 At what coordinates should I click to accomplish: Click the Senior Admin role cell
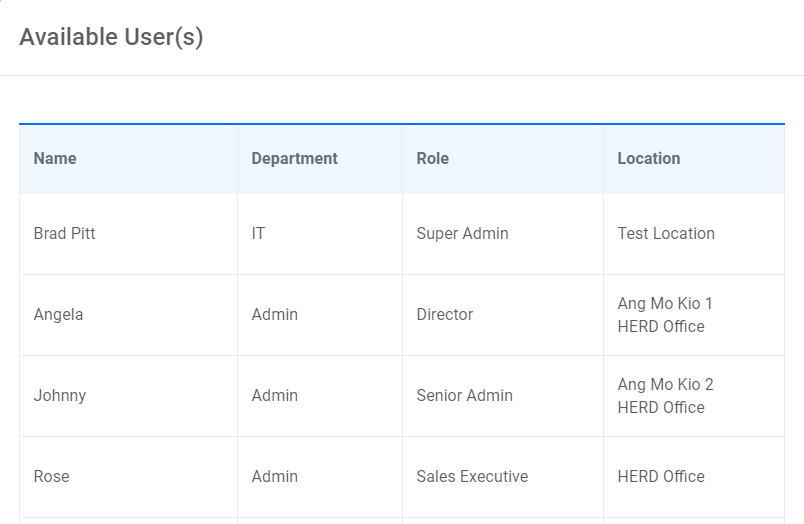click(x=464, y=395)
